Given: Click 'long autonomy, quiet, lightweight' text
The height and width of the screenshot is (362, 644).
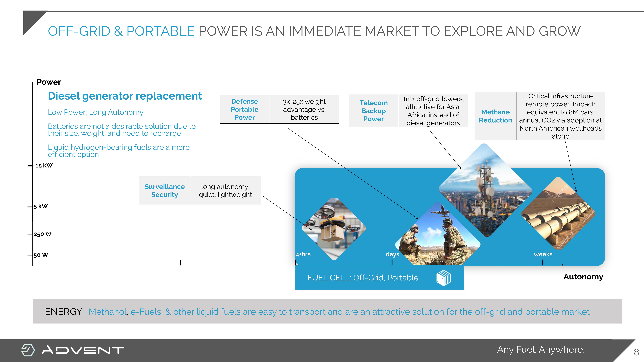Looking at the screenshot, I should click(x=225, y=191).
